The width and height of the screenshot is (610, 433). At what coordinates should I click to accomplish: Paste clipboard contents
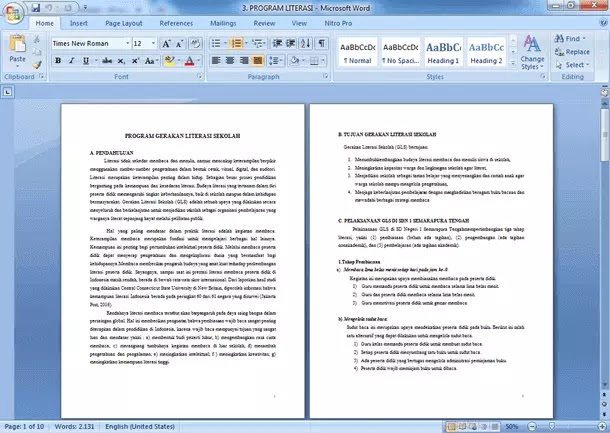coord(18,51)
